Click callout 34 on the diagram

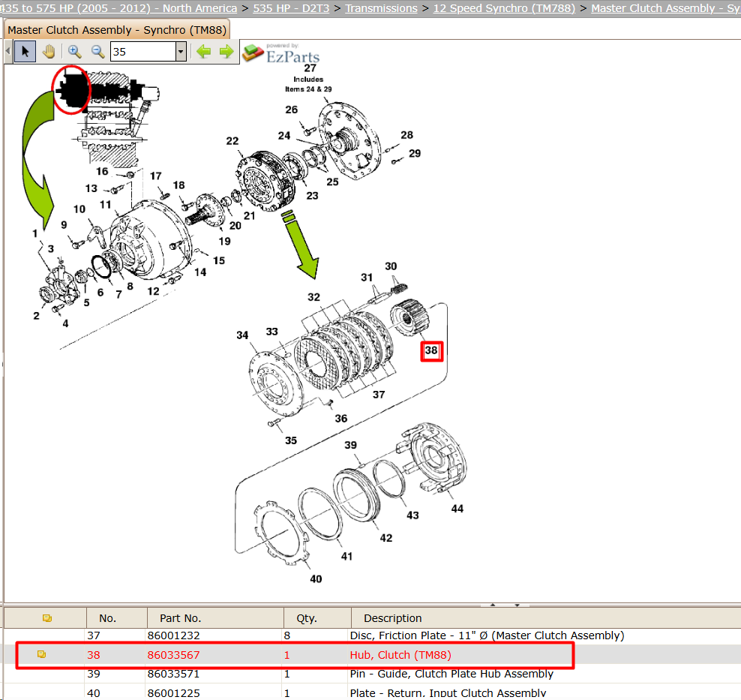pos(242,335)
